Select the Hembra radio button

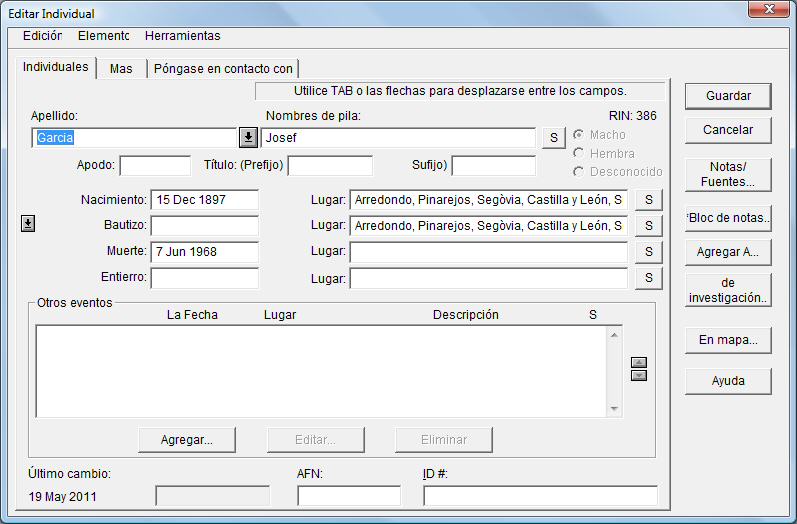point(579,153)
